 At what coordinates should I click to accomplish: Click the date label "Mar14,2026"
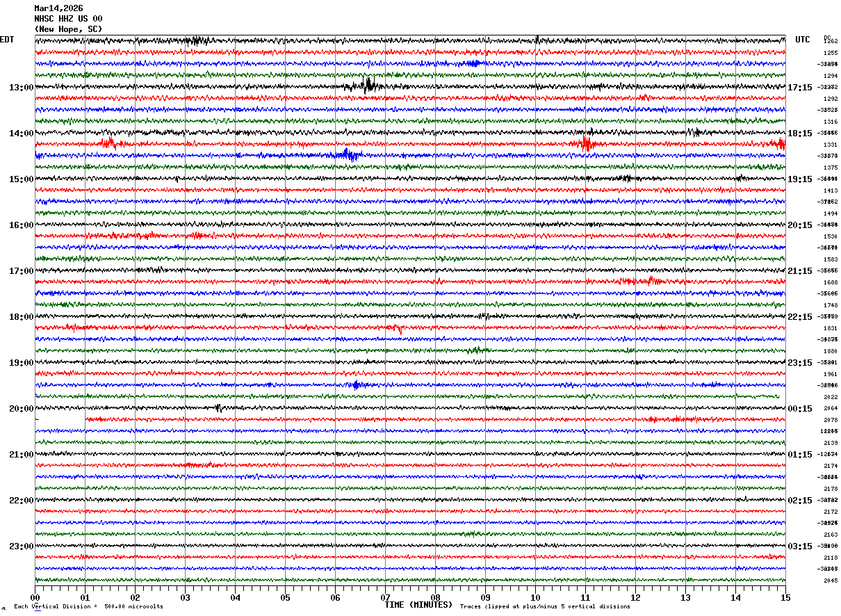[x=58, y=8]
